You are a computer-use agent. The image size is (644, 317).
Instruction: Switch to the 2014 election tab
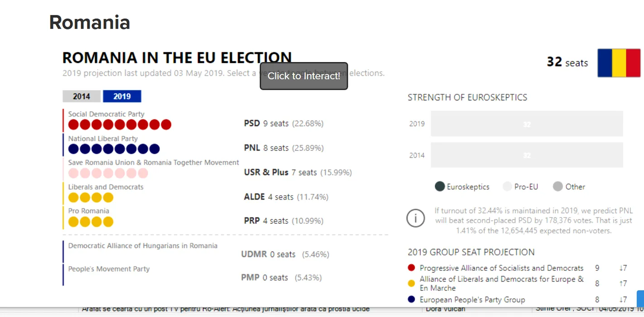click(x=82, y=96)
